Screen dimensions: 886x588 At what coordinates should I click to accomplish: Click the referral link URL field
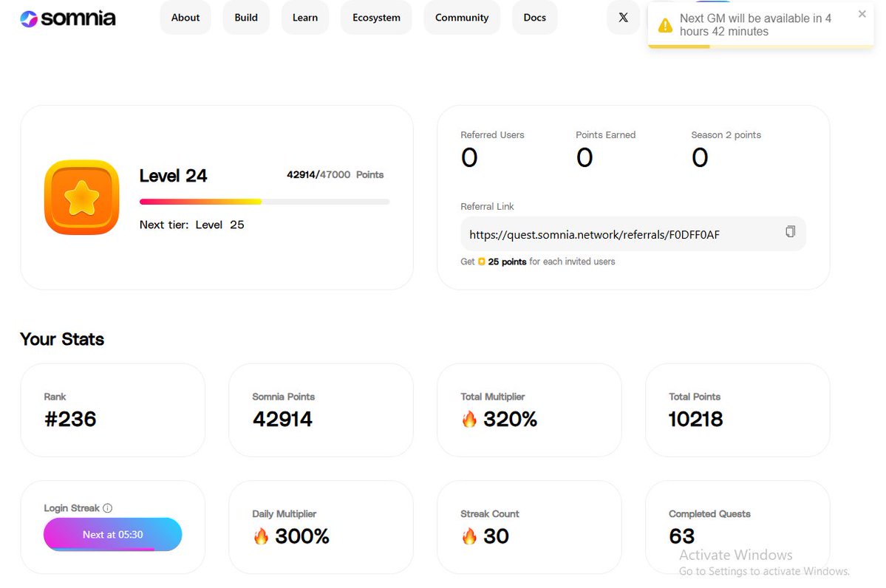pyautogui.click(x=633, y=234)
